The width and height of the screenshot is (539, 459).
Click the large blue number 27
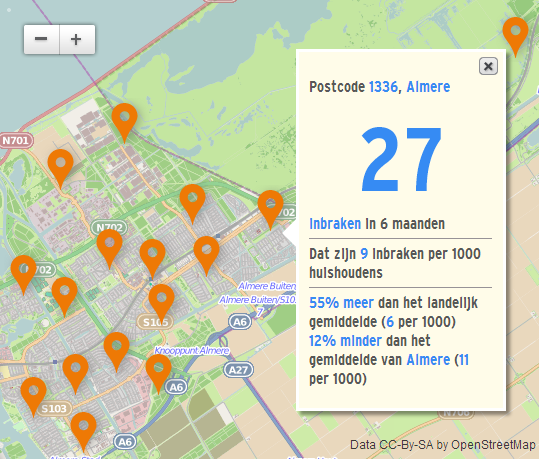click(401, 159)
